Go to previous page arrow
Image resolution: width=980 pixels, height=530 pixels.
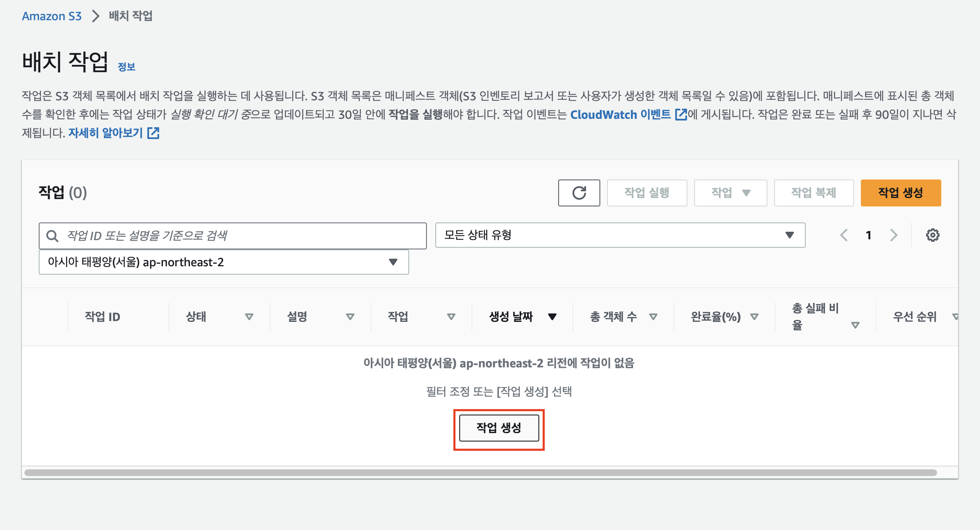844,235
